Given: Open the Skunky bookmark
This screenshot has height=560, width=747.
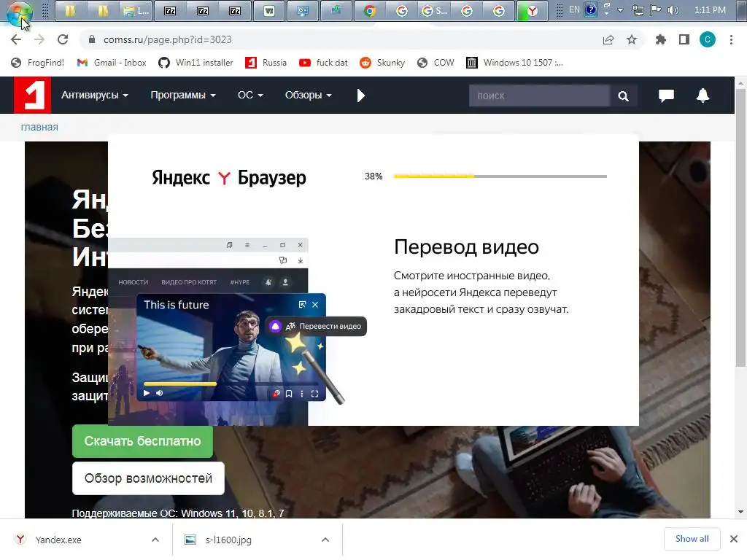Looking at the screenshot, I should pyautogui.click(x=382, y=63).
